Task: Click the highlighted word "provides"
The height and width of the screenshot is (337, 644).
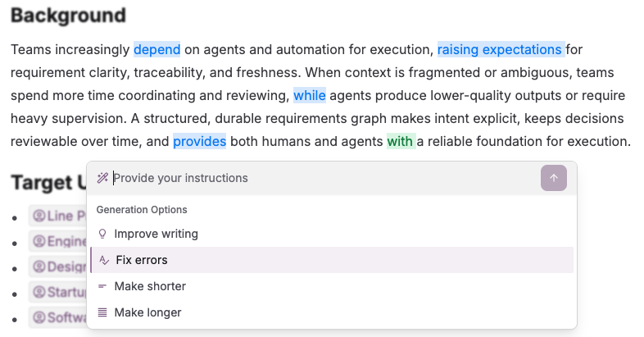Action: click(199, 141)
